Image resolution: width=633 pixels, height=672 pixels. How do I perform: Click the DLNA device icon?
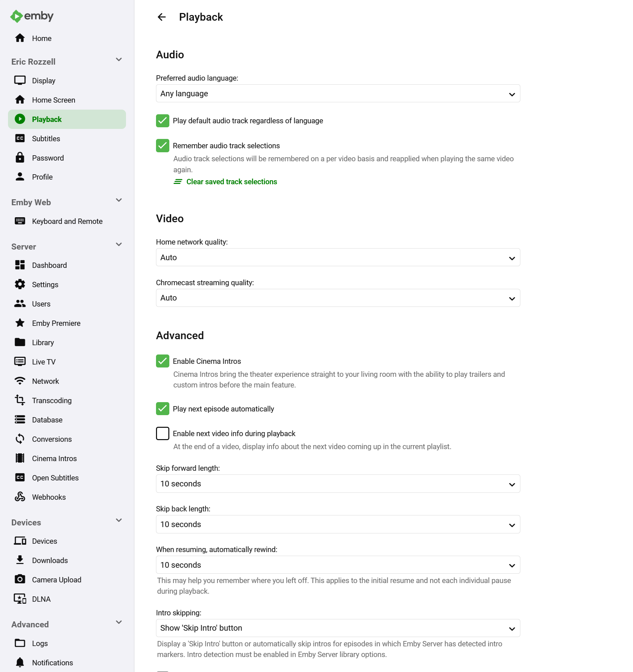point(20,599)
